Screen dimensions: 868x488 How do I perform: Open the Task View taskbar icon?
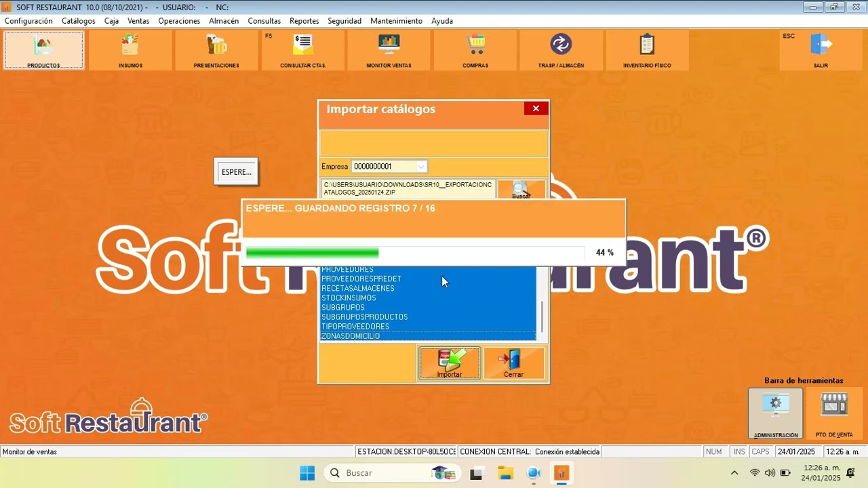pos(477,473)
